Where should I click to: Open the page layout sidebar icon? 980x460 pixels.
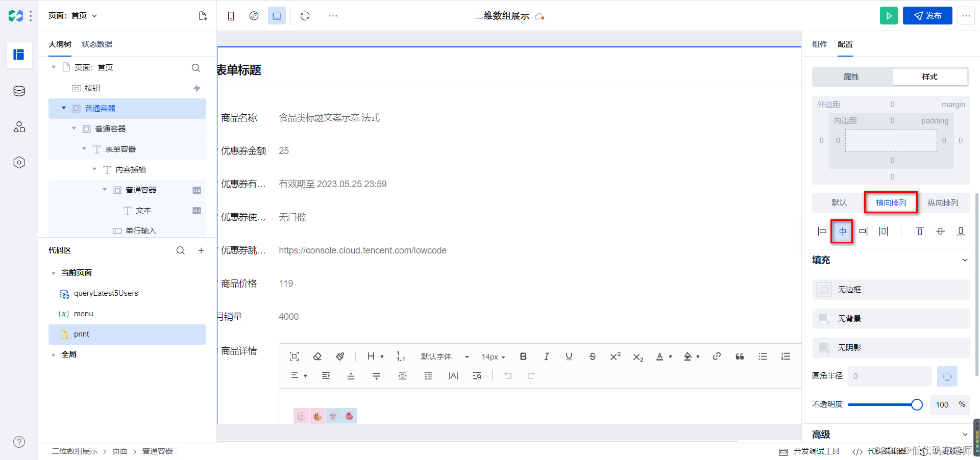[x=19, y=55]
